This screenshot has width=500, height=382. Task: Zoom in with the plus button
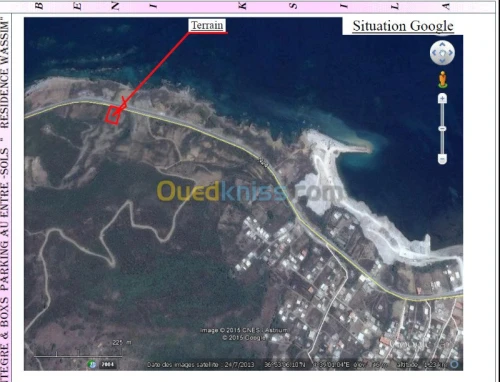click(x=442, y=98)
